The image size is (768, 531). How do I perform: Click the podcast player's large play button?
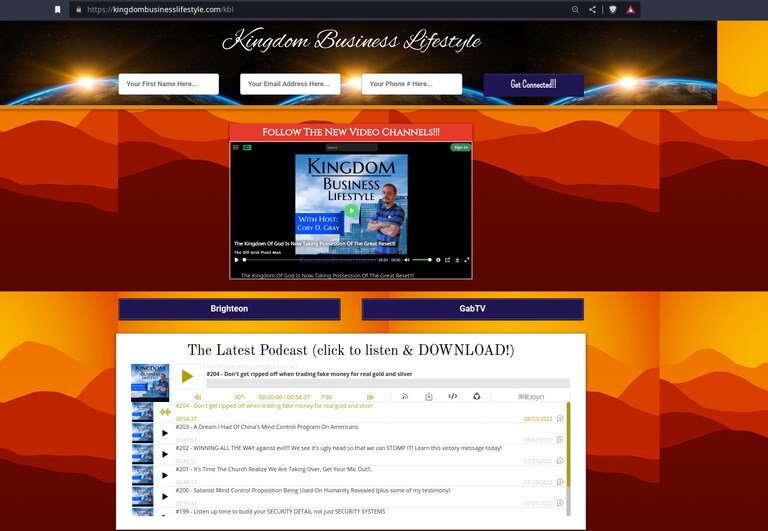[187, 376]
